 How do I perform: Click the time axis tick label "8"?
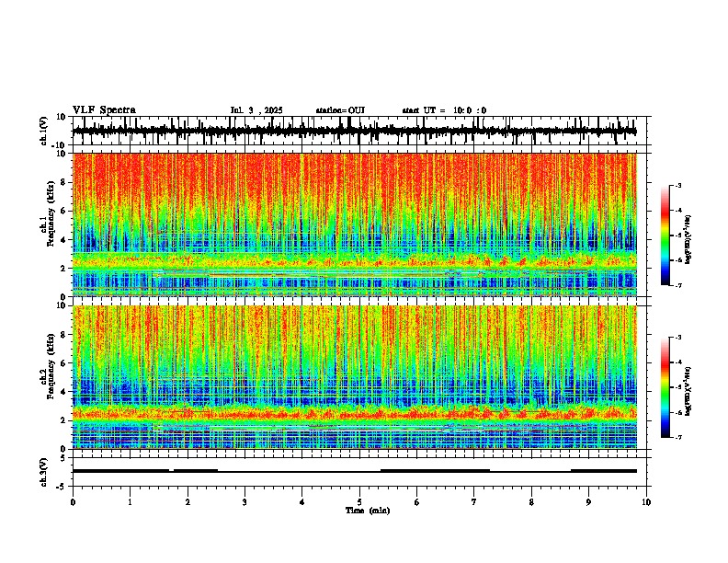(531, 502)
